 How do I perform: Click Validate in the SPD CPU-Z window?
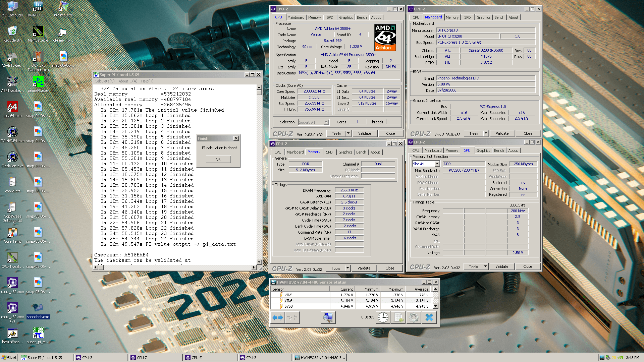click(502, 266)
